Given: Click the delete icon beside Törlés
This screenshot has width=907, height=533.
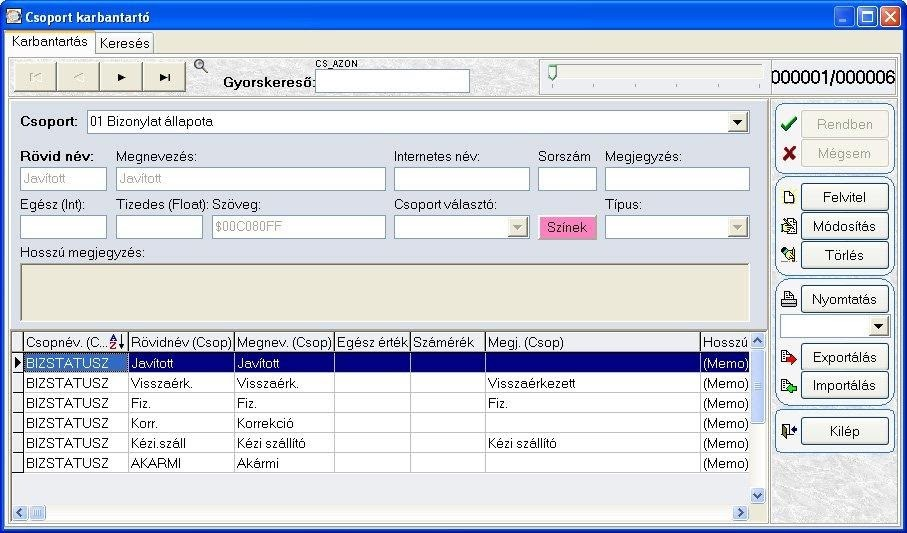Looking at the screenshot, I should click(788, 255).
